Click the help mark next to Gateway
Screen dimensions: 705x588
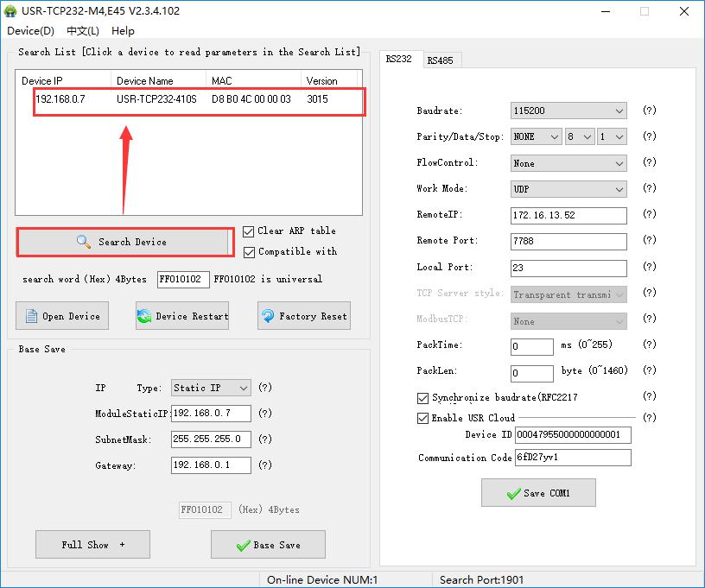[265, 465]
